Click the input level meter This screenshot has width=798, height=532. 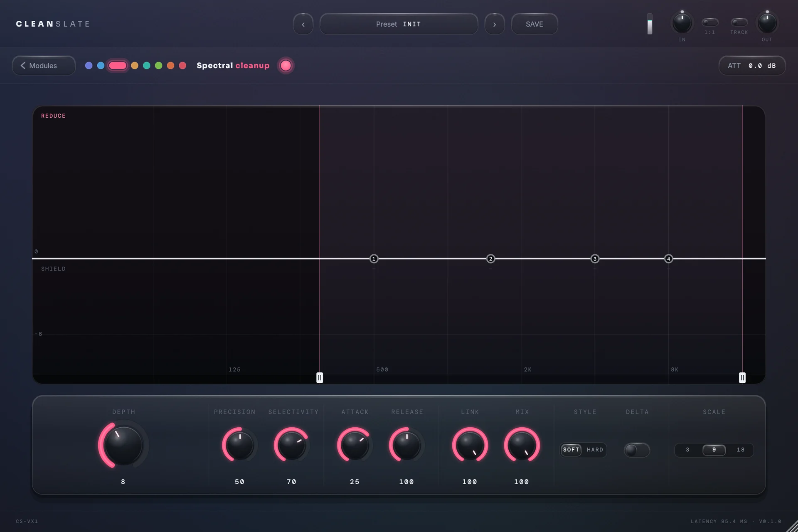pos(650,24)
